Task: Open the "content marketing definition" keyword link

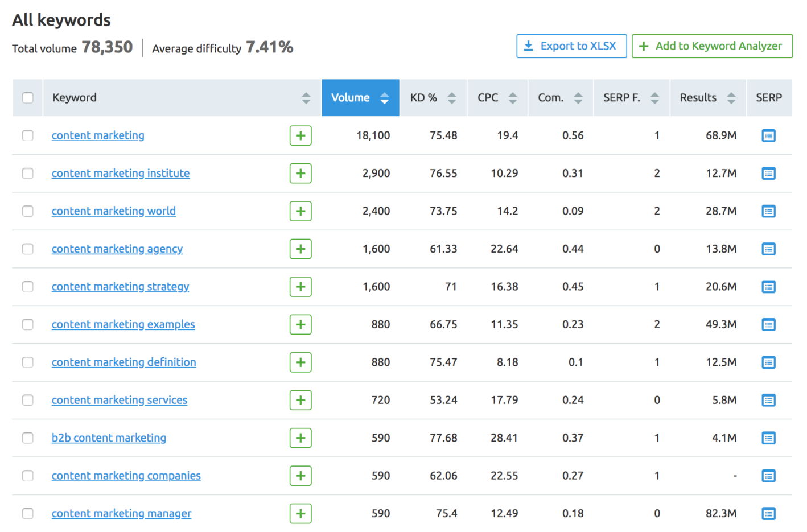Action: click(x=124, y=362)
